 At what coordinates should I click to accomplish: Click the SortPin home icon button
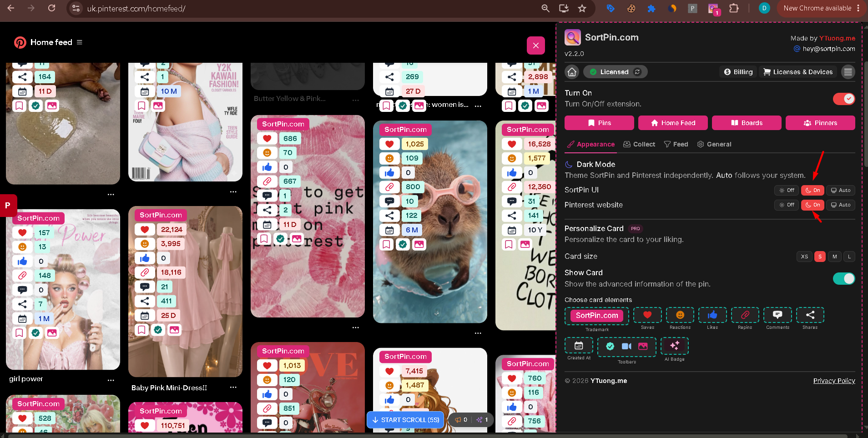tap(572, 72)
